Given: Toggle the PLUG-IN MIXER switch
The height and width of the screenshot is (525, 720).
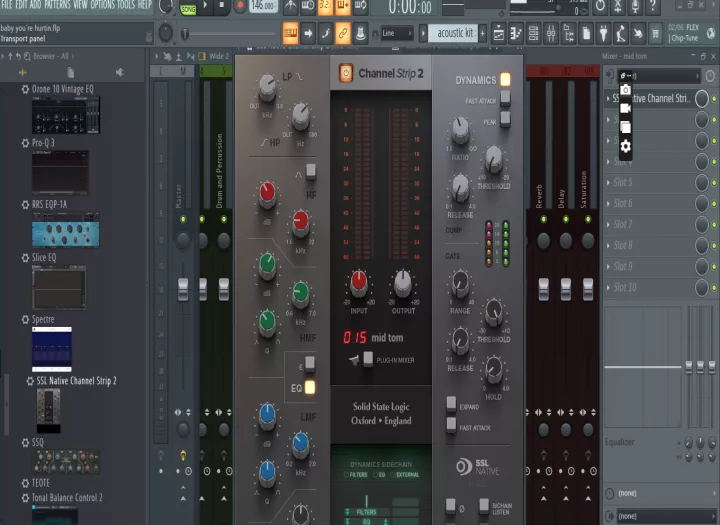Looking at the screenshot, I should (x=368, y=359).
